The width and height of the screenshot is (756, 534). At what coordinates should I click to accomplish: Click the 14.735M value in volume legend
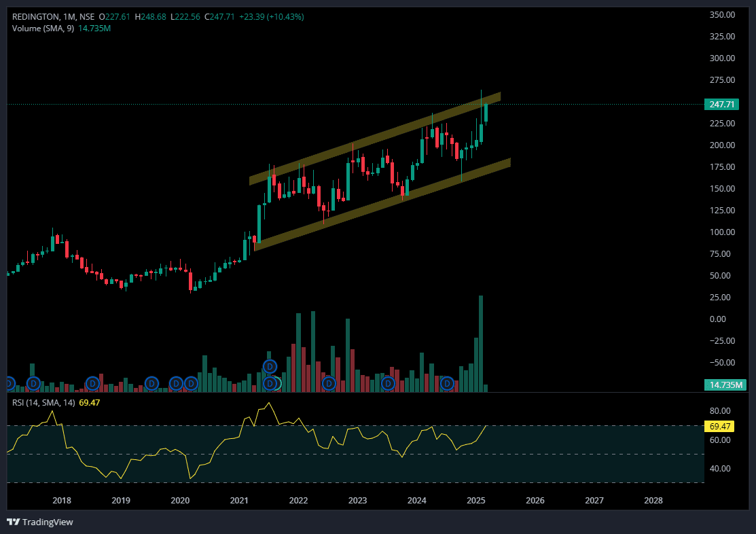94,29
